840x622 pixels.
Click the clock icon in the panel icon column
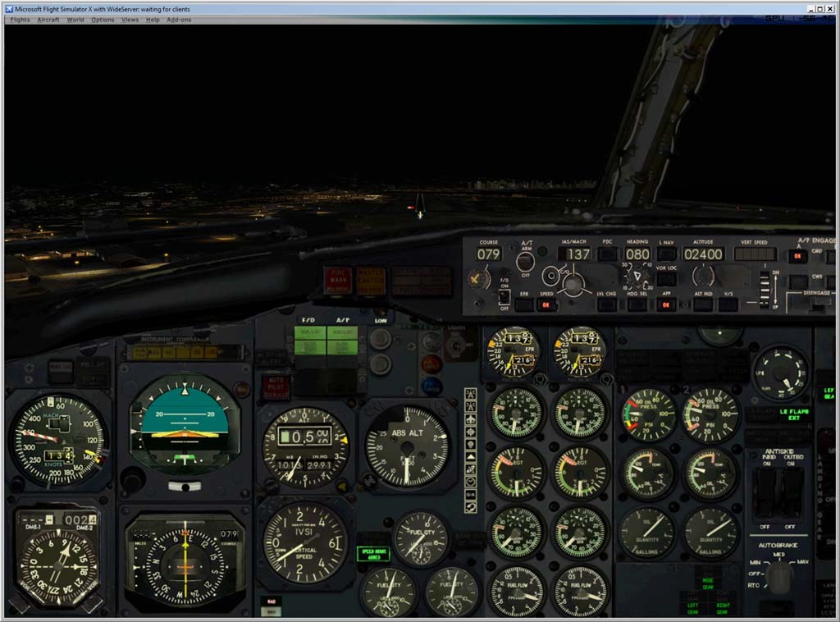coord(470,482)
